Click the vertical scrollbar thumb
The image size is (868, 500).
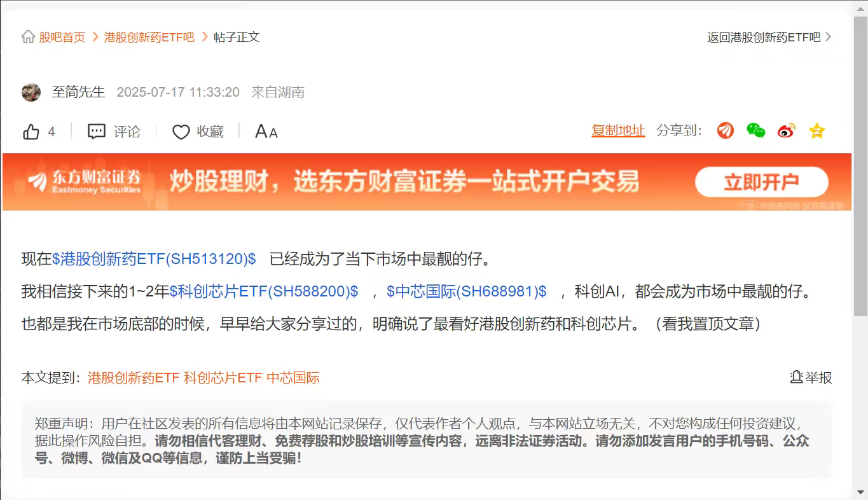coord(860,165)
